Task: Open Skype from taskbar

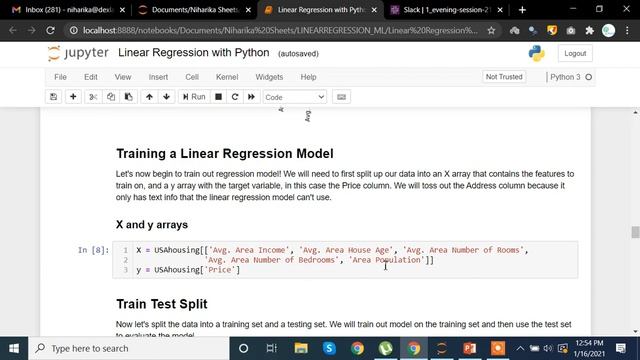Action: coord(329,348)
